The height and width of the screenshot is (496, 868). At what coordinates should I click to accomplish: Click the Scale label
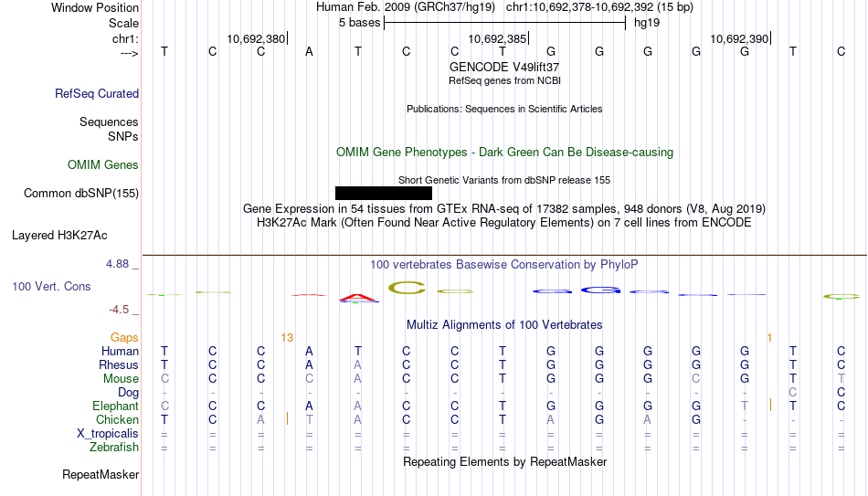tap(123, 23)
